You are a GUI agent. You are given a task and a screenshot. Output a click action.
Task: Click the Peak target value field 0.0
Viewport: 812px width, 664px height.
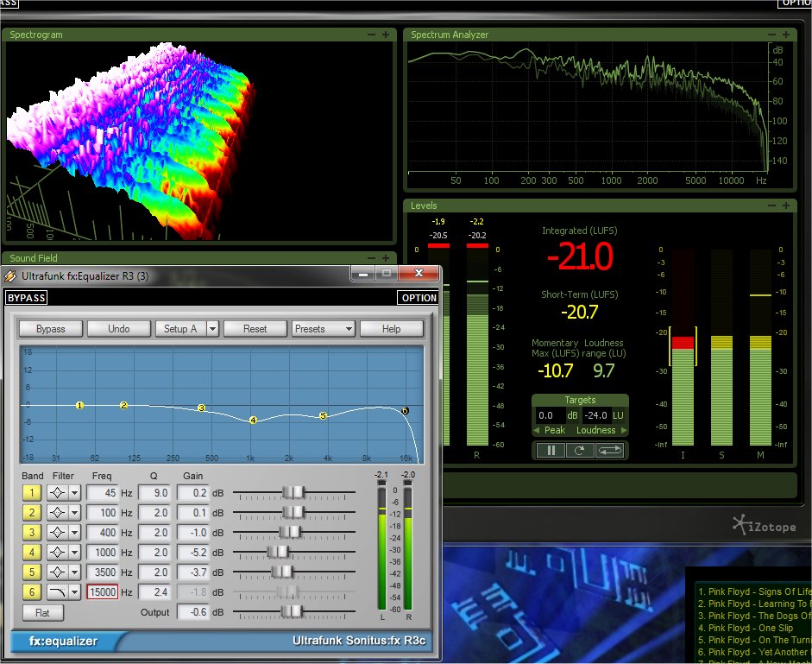[550, 415]
